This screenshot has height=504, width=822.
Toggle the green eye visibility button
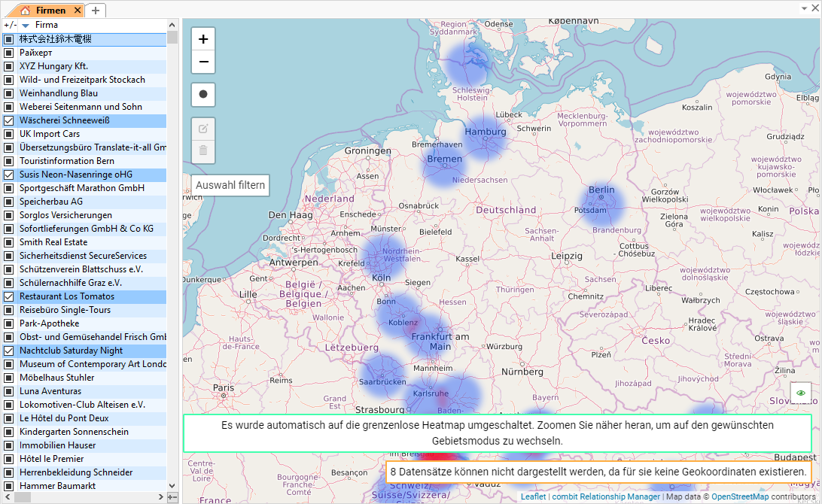point(800,393)
